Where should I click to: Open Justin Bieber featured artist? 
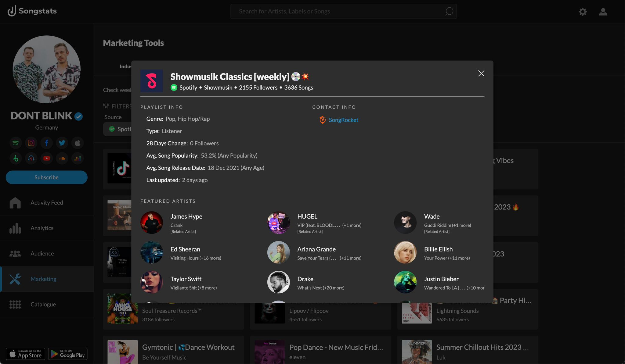click(x=441, y=279)
